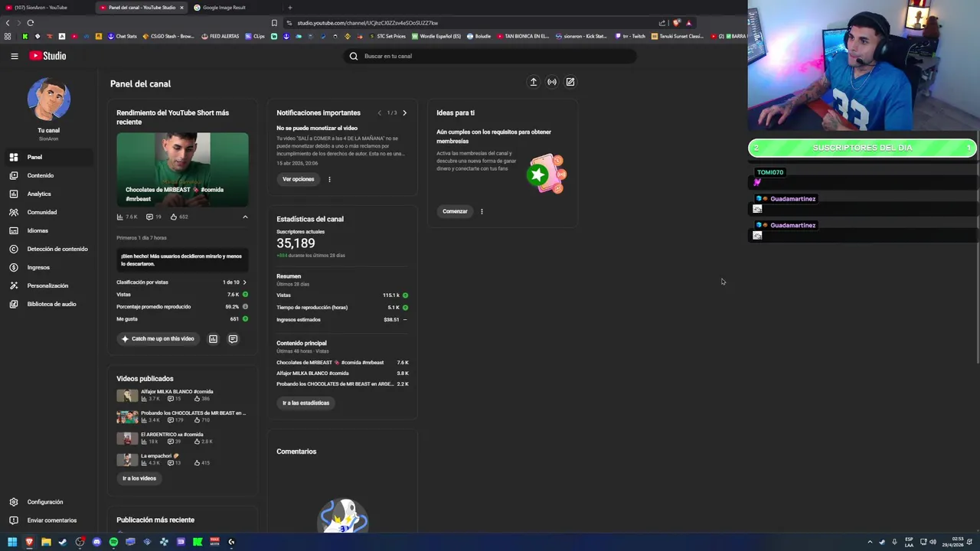Open three-dot menu beside Comenzar
Screen dimensions: 980x551
pos(482,211)
